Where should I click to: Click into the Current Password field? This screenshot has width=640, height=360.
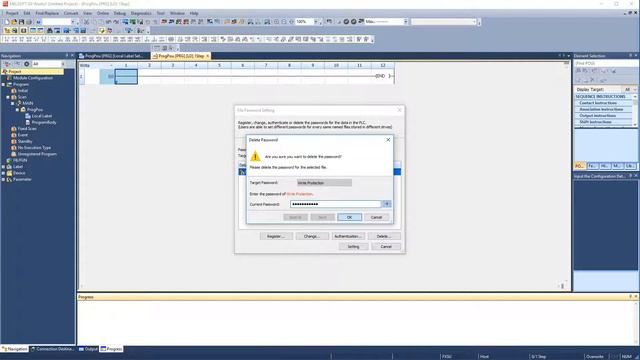click(336, 204)
